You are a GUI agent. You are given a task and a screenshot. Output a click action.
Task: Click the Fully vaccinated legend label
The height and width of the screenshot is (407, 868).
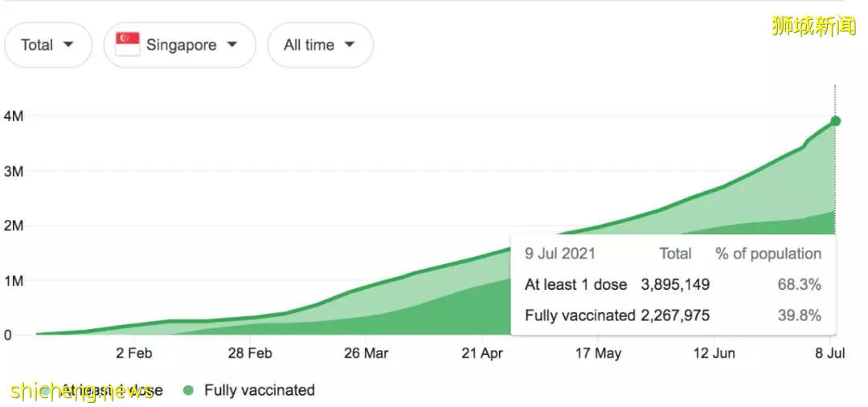click(259, 390)
